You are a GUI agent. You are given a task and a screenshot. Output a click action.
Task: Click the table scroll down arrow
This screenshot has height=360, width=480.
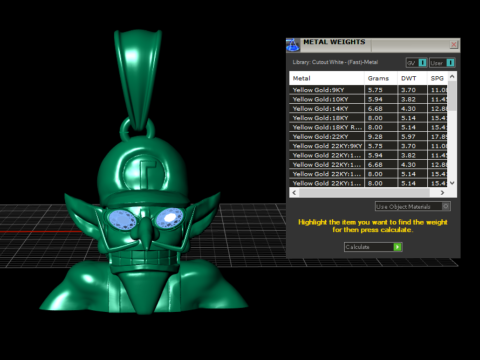(x=452, y=183)
